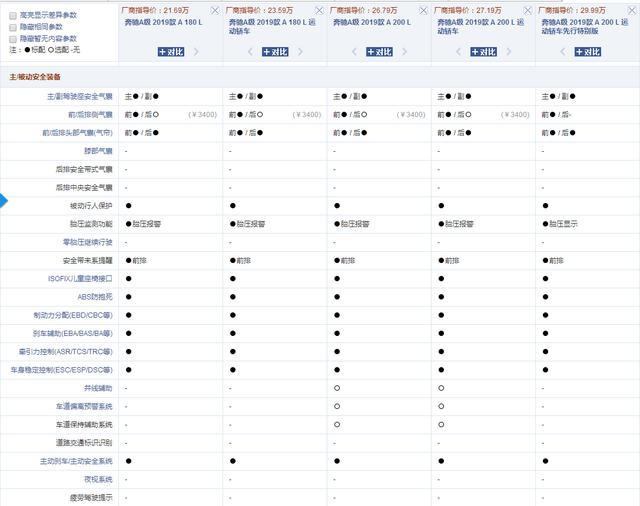
Task: Open the 牵引力控制(ASR/TCS/TRC等) link
Action: [66, 352]
